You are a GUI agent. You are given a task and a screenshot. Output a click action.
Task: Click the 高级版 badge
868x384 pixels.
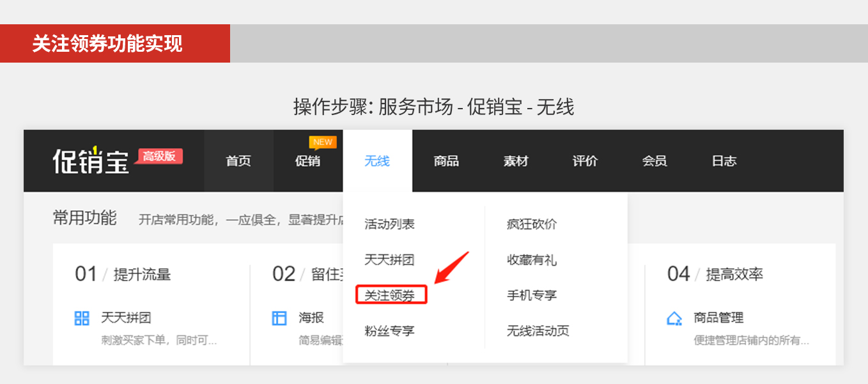(x=160, y=157)
